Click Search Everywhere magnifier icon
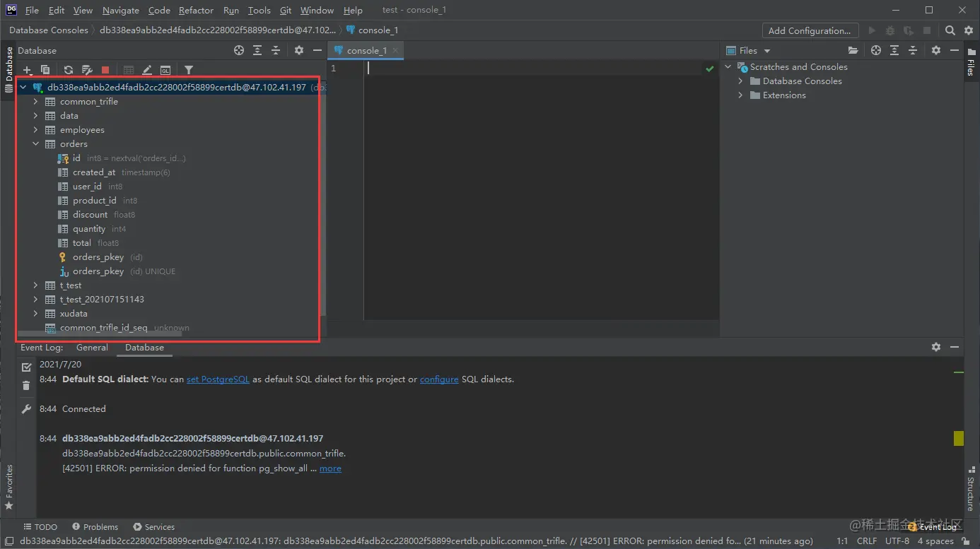The width and height of the screenshot is (980, 549). [950, 30]
